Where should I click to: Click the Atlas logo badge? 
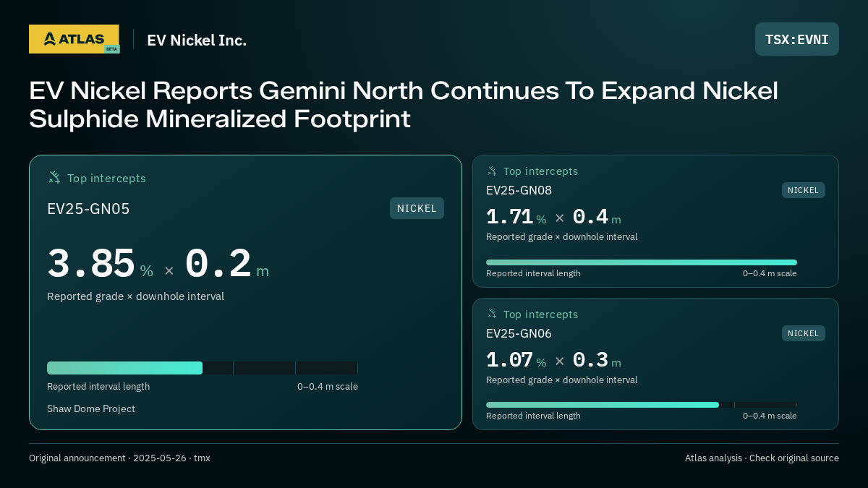pos(74,39)
